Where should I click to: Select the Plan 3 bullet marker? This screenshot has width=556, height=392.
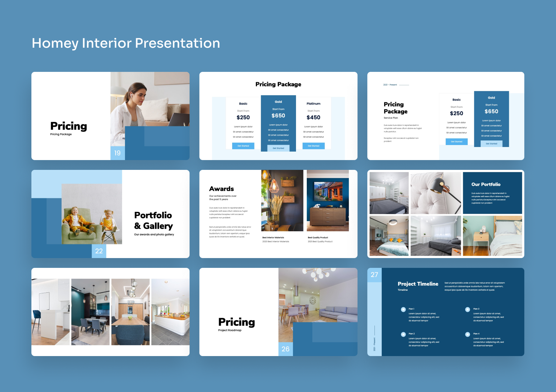pyautogui.click(x=467, y=309)
